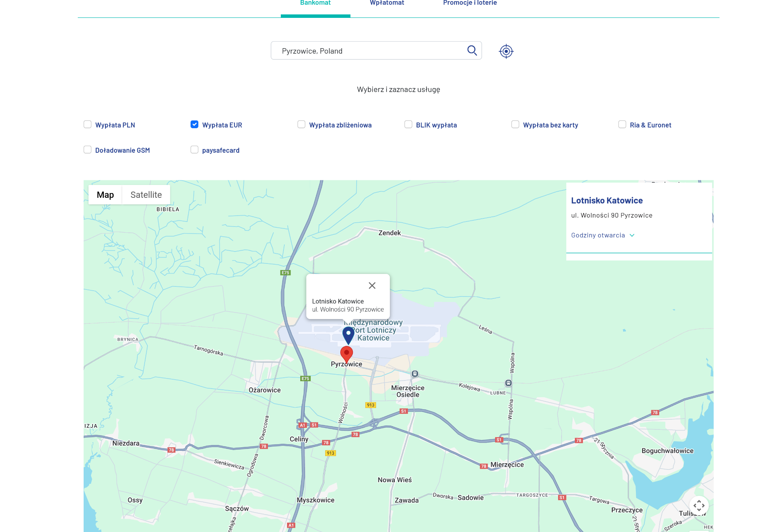Click the train station icon near Łubne
The width and height of the screenshot is (758, 532).
point(508,383)
